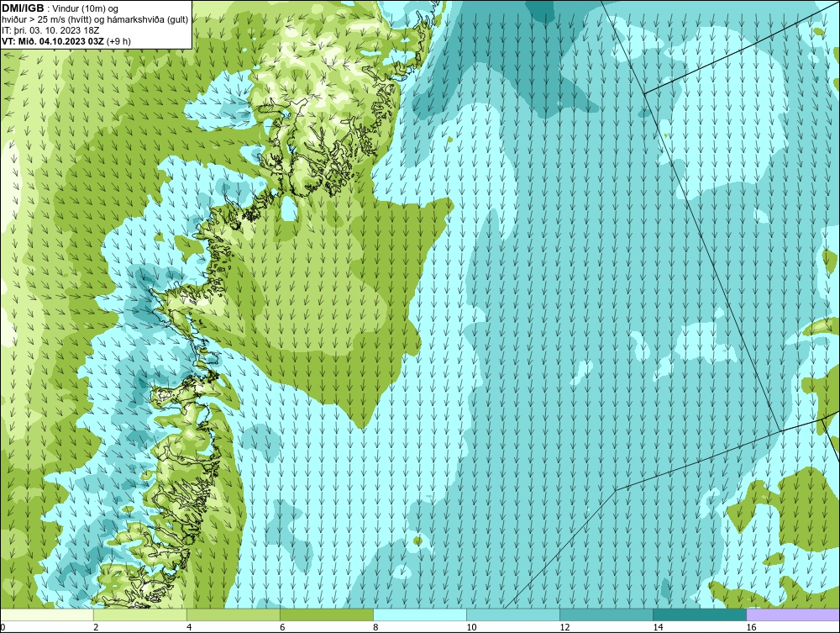Click the 'IT: þri. 03. 10. 2023 18Z' line

click(x=50, y=30)
